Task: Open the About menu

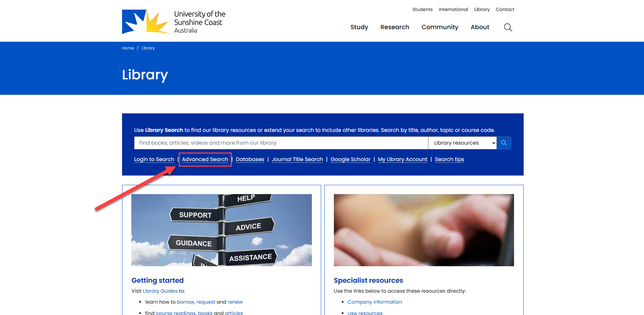Action: [x=480, y=27]
